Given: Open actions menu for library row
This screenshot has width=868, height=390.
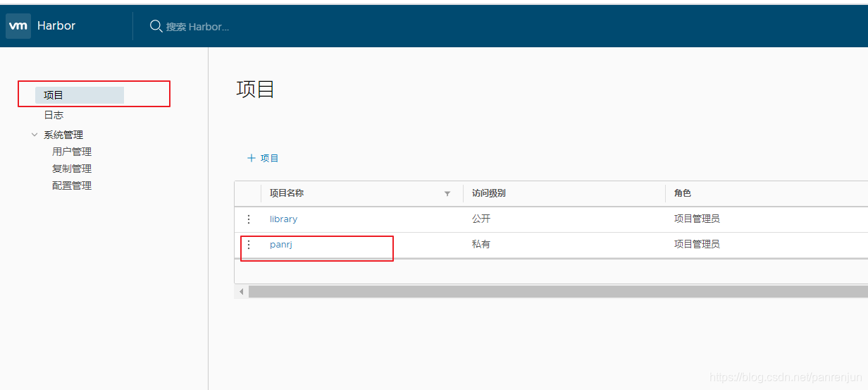Looking at the screenshot, I should (248, 219).
